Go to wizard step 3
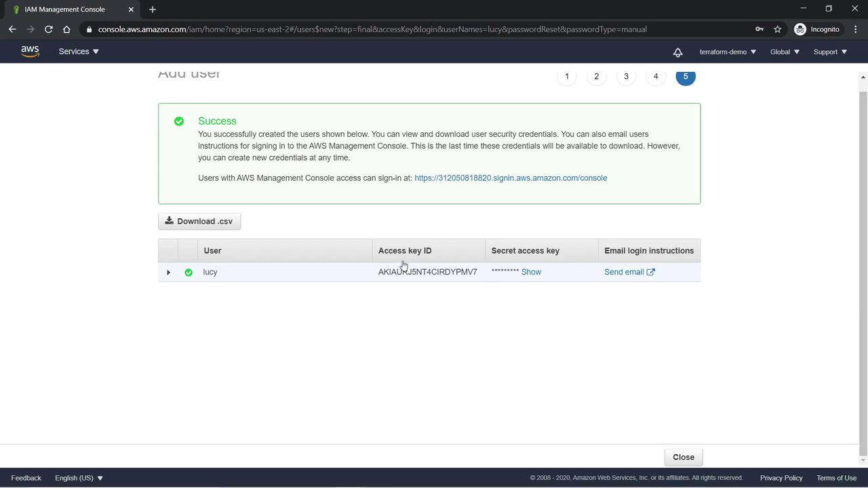The image size is (868, 488). click(x=626, y=77)
